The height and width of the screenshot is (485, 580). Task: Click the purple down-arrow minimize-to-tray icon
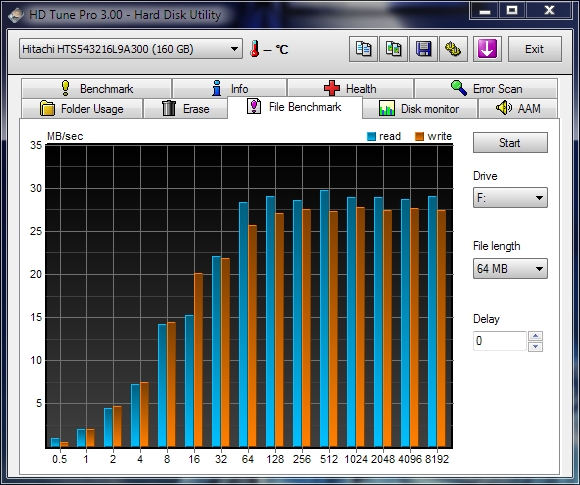[x=487, y=49]
